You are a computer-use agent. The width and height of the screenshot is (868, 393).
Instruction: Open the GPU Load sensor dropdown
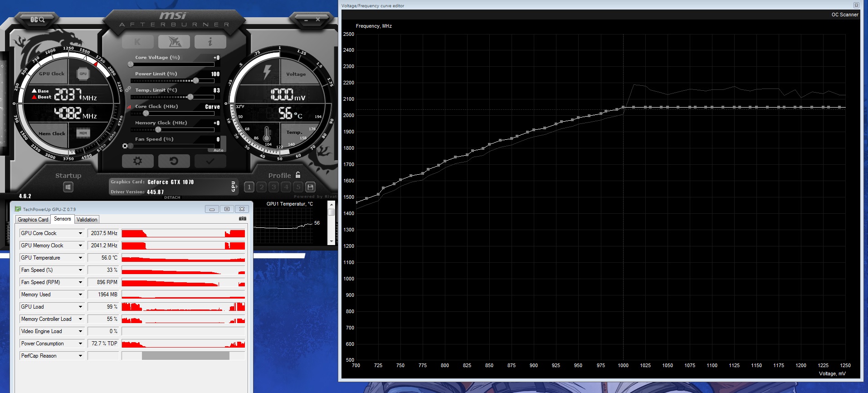pyautogui.click(x=80, y=307)
